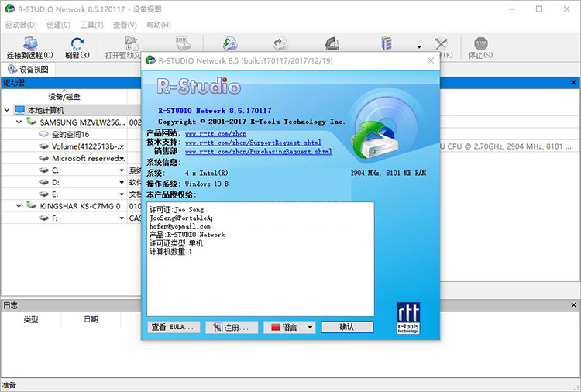Collapse the SAMSUNG MZVLW256 tree node
The height and width of the screenshot is (392, 581).
pyautogui.click(x=19, y=122)
